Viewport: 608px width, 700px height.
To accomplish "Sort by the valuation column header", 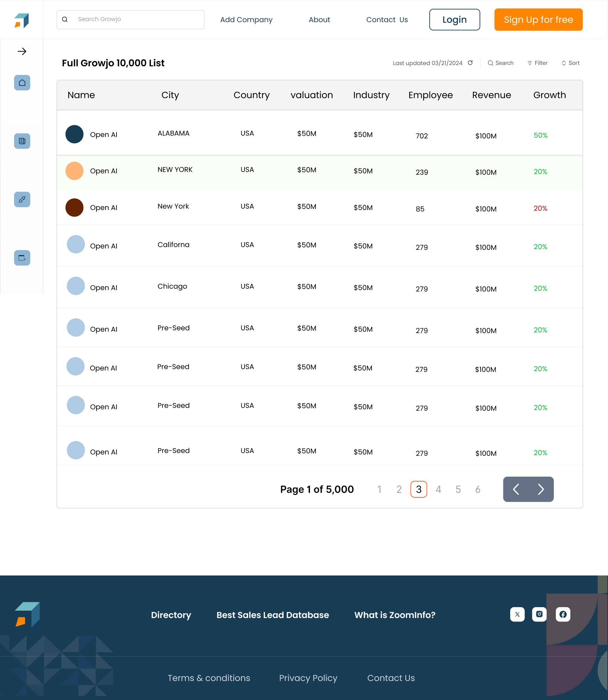I will point(312,95).
